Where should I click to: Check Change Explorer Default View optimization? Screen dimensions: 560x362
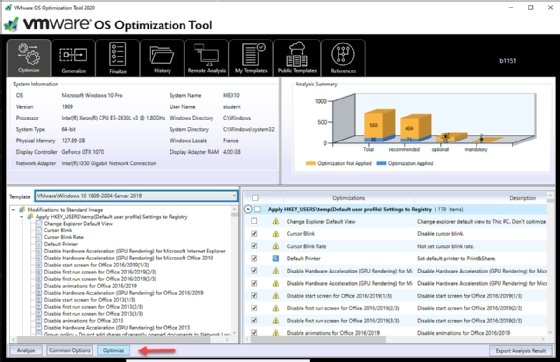(254, 221)
